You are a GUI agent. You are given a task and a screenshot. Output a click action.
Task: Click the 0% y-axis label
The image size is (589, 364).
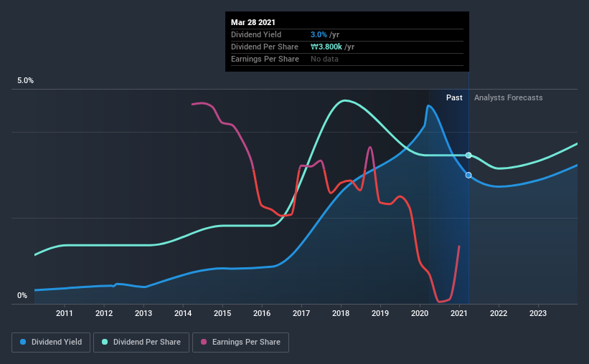click(22, 296)
